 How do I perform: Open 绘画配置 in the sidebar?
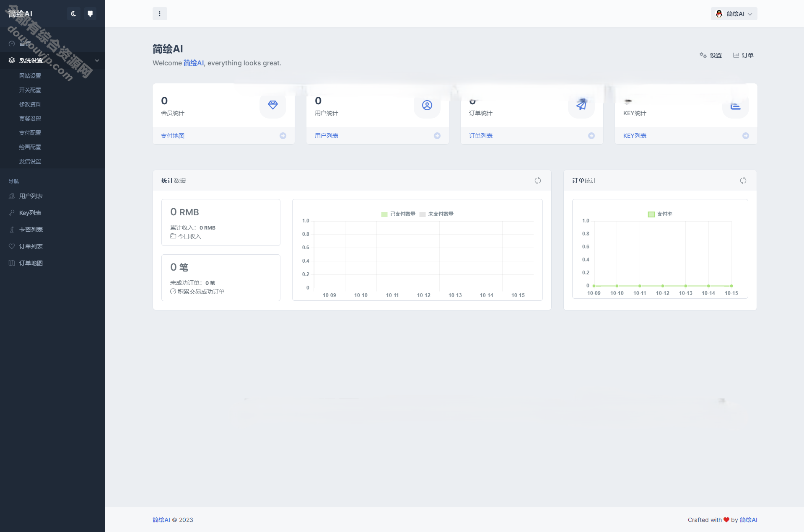click(30, 147)
